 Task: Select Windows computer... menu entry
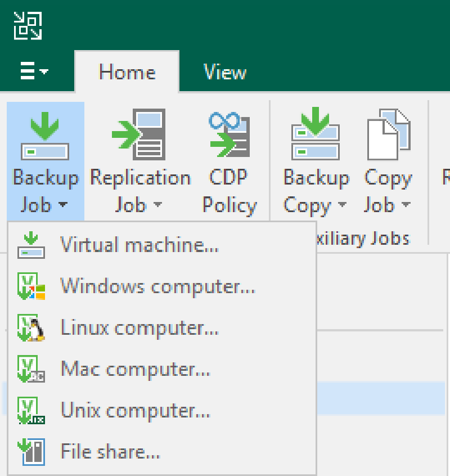point(162,286)
